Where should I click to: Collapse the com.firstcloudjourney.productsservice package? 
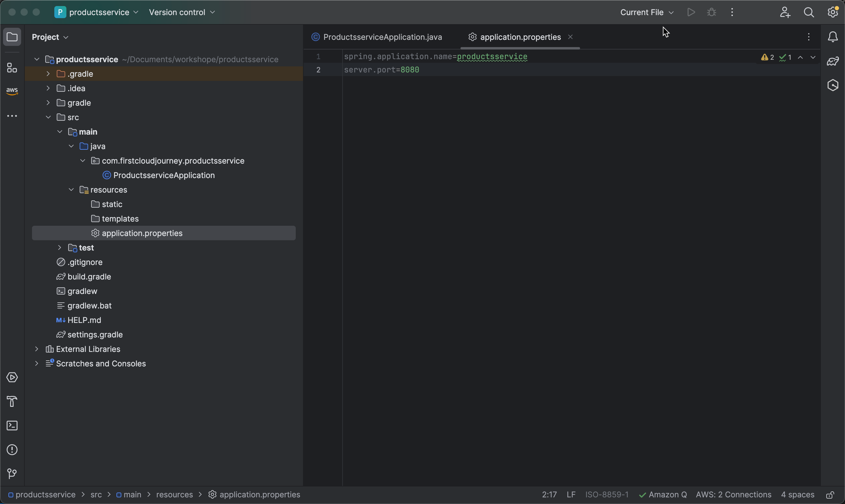82,161
